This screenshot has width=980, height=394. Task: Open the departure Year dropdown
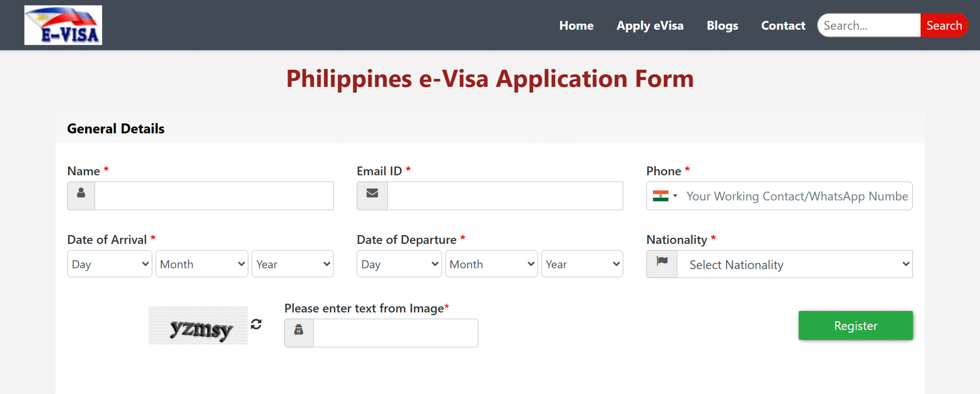pyautogui.click(x=582, y=264)
